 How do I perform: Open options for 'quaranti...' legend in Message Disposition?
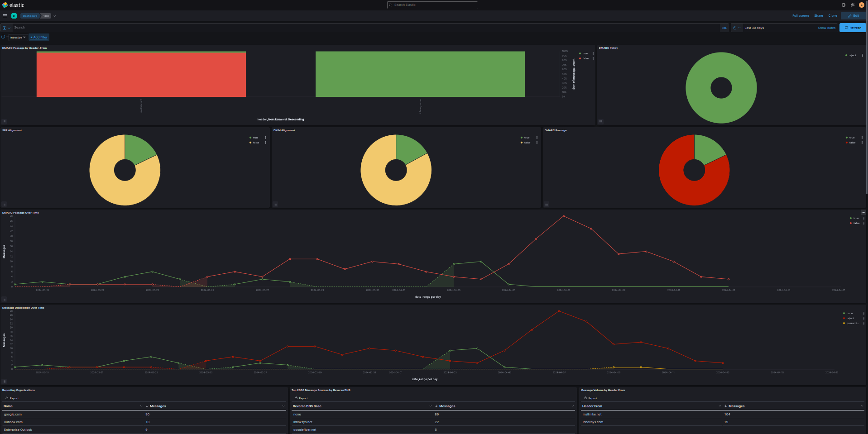(864, 323)
